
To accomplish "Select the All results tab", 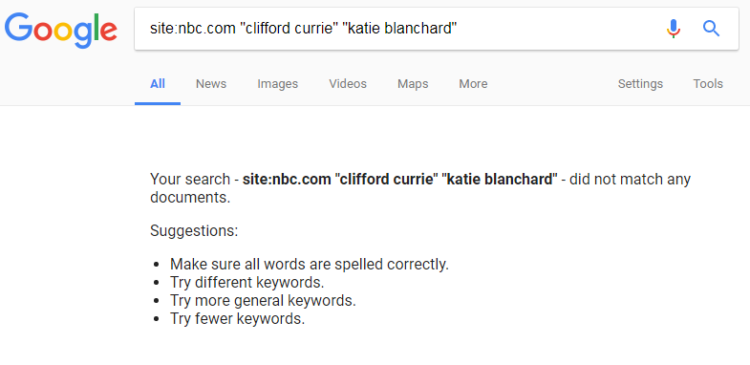I will pos(157,84).
